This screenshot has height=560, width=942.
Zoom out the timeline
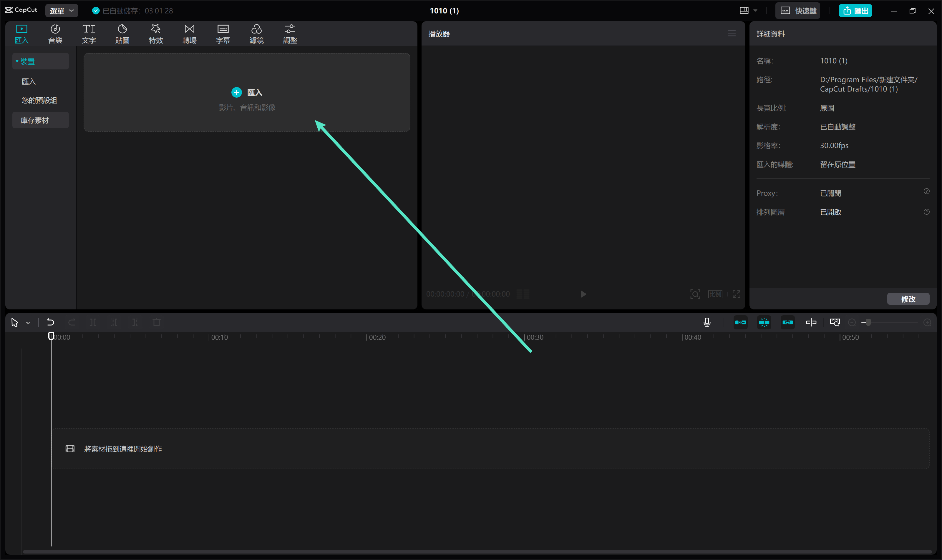(852, 323)
